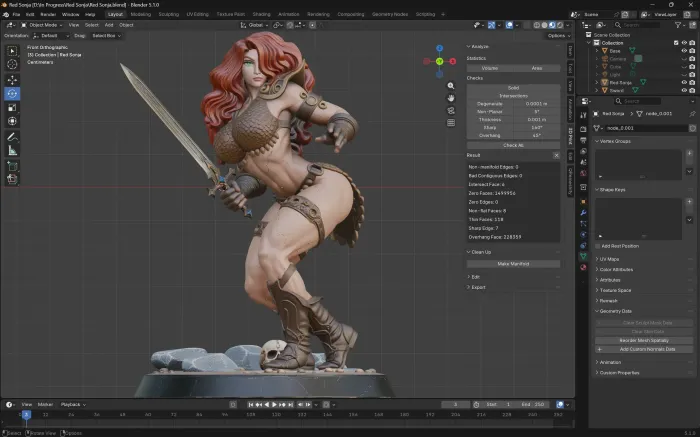This screenshot has width=700, height=437.
Task: Open the Modifiers wrench properties tab
Action: [583, 212]
